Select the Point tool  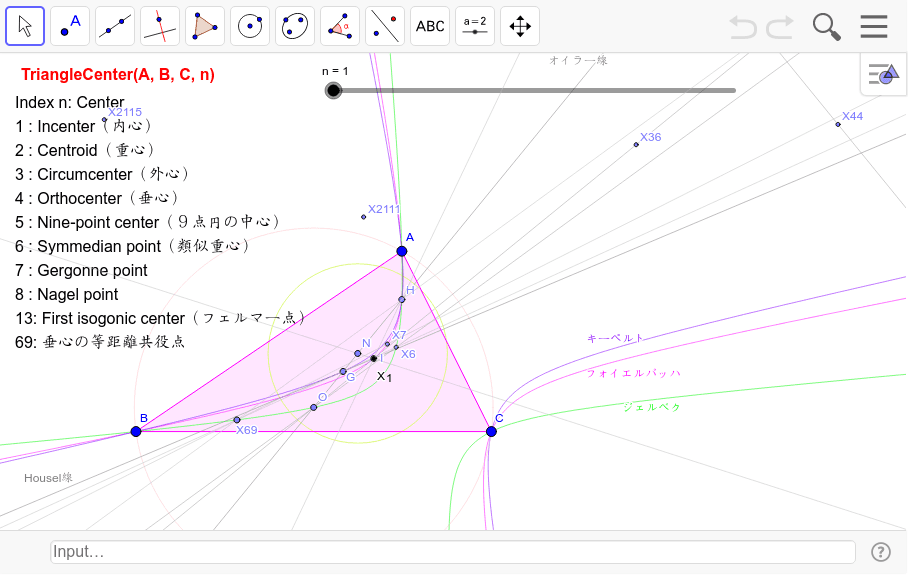[x=70, y=26]
